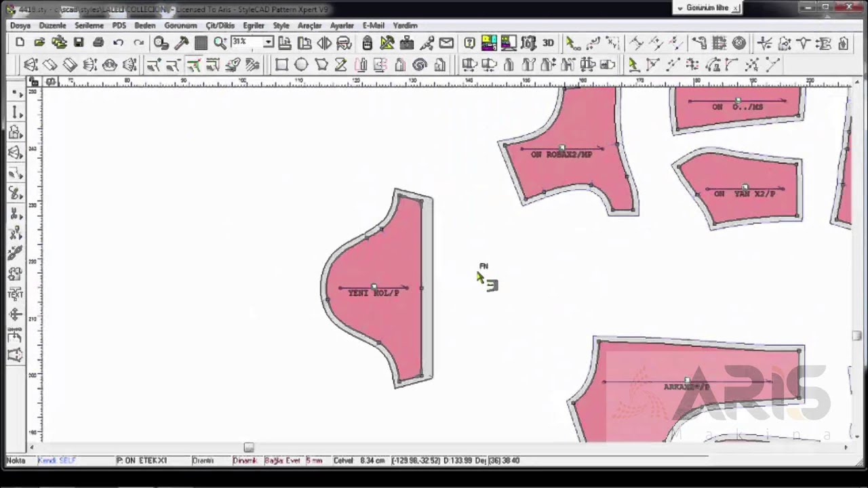The height and width of the screenshot is (488, 868).
Task: Click the help question mark icon
Action: (469, 43)
